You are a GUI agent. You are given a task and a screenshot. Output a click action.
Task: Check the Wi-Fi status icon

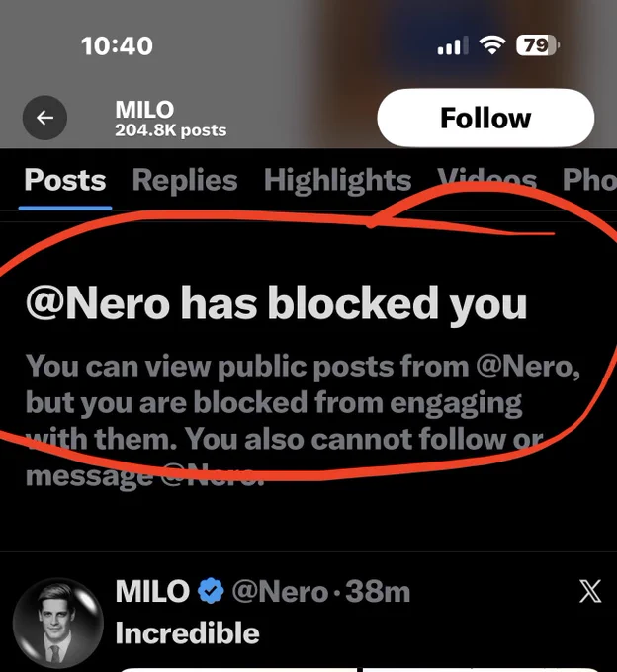pos(492,45)
